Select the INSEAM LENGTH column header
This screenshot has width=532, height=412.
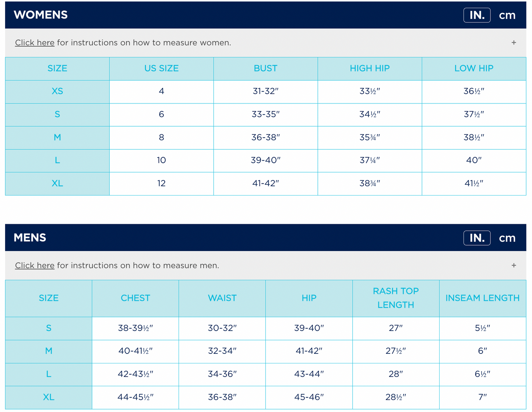482,298
